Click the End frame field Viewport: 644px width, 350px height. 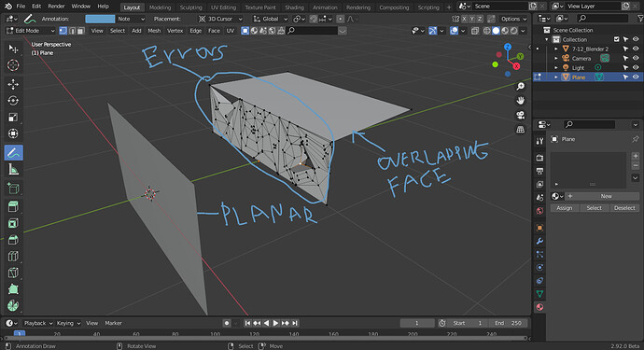[x=508, y=323]
